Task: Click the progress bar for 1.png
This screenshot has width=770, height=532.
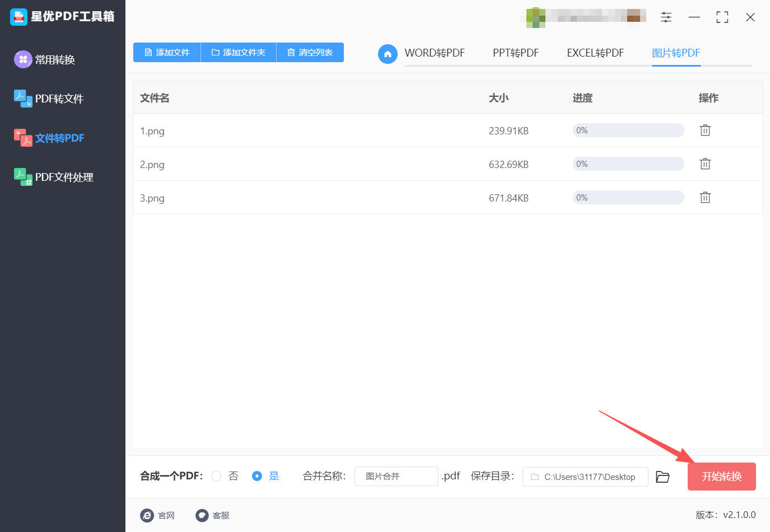Action: pos(628,130)
